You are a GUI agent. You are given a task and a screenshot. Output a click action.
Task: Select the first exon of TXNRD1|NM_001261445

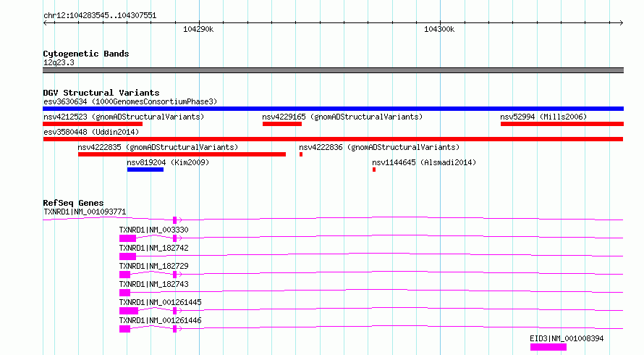click(129, 311)
